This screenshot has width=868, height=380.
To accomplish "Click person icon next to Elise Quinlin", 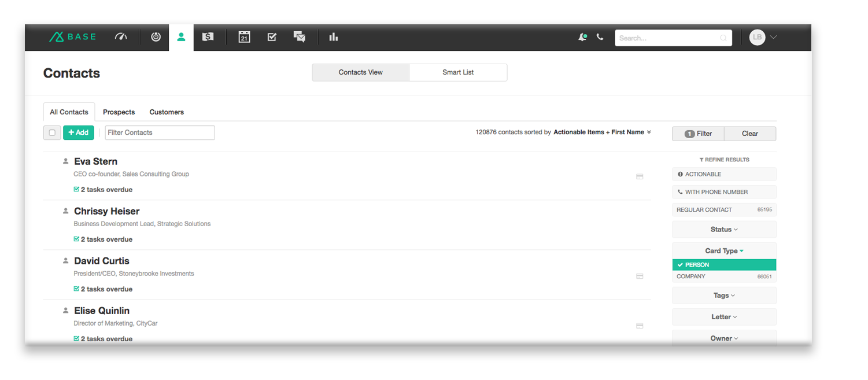I will click(66, 311).
